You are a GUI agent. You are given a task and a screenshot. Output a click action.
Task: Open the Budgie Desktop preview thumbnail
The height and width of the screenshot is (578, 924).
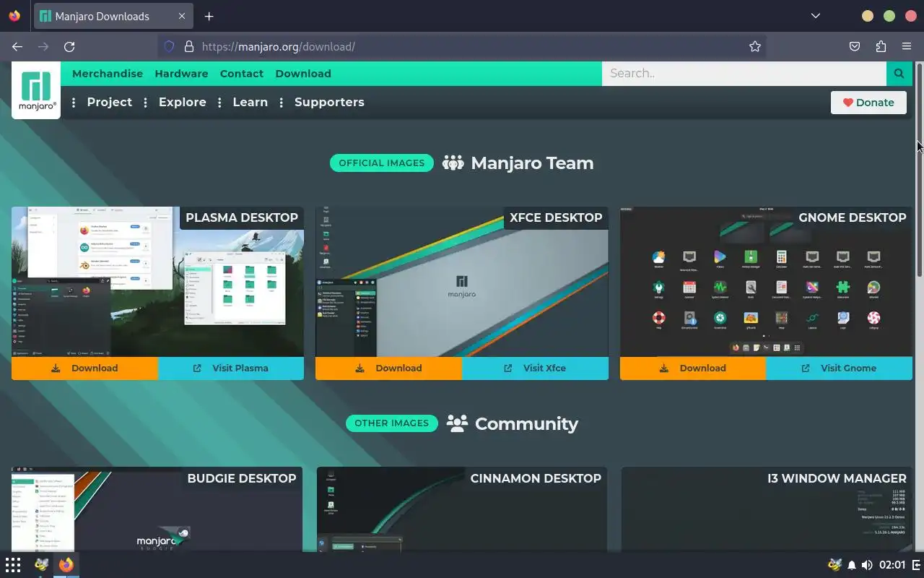pos(157,509)
